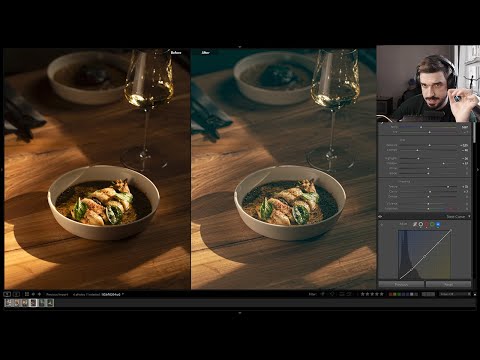Go back with the left arrow in filmstrip bar

click(33, 294)
